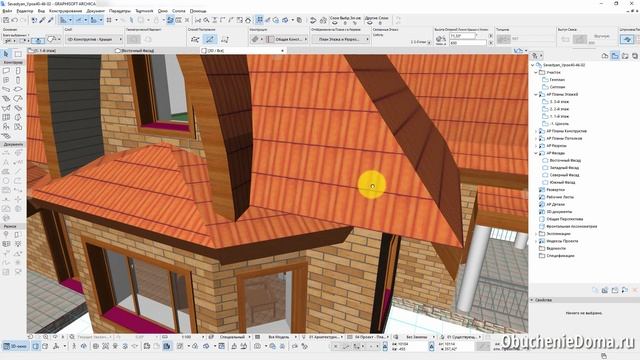Open the Западный Фасад view

pos(564,168)
